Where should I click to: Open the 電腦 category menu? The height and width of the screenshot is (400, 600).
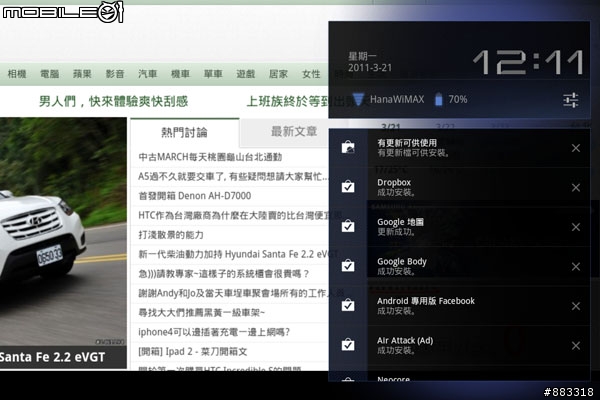(x=50, y=74)
